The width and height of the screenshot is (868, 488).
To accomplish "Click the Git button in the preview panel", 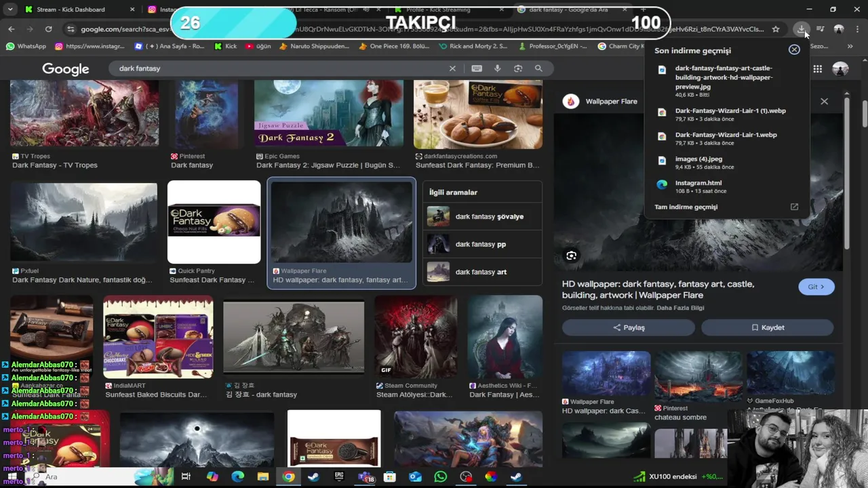I will 816,287.
